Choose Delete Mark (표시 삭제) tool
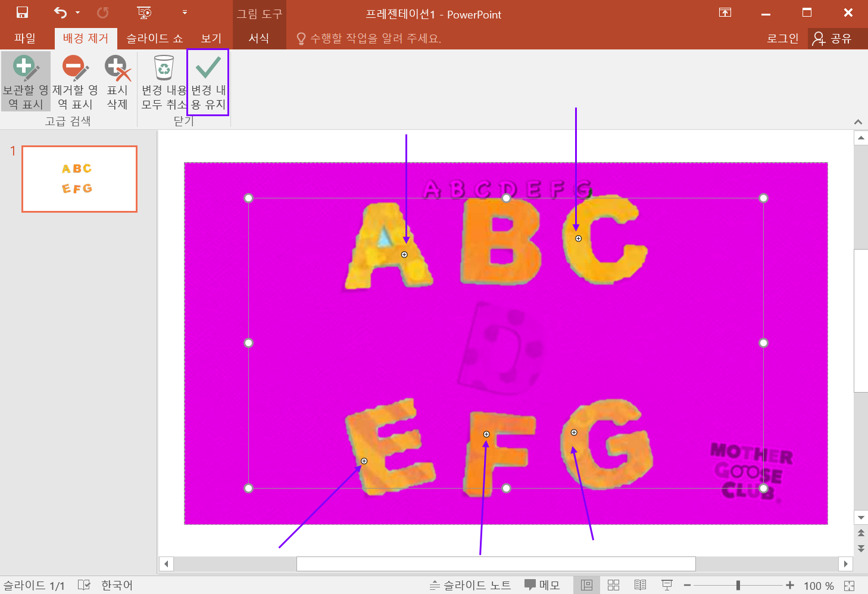Screen dimensions: 868x594 coord(117,82)
